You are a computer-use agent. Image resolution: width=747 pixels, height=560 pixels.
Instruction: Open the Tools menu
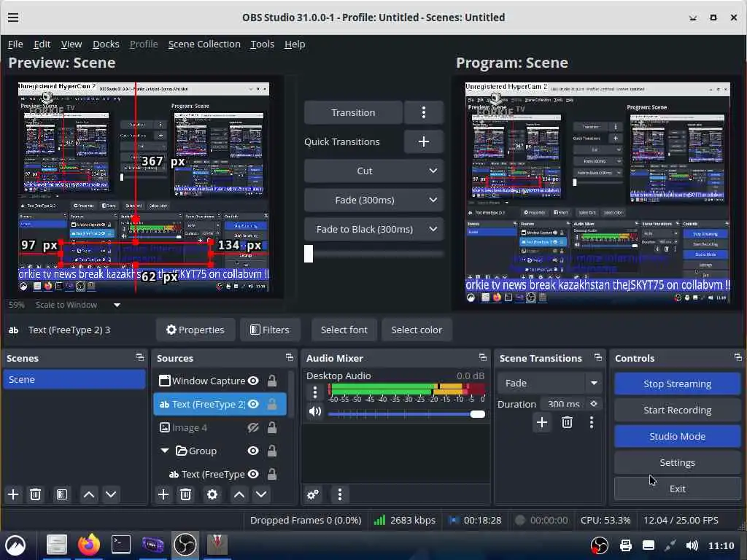(x=263, y=44)
